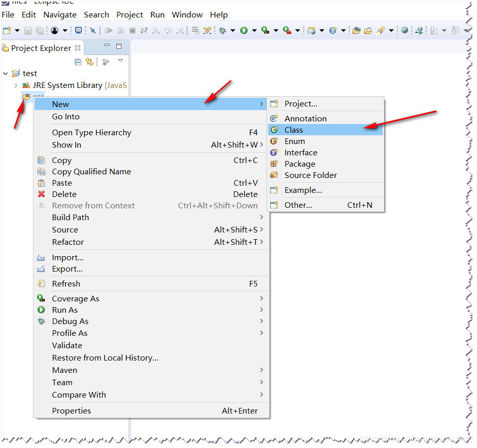The width and height of the screenshot is (477, 448).
Task: Open dropdown arrow beside Coverage icon
Action: click(x=276, y=30)
